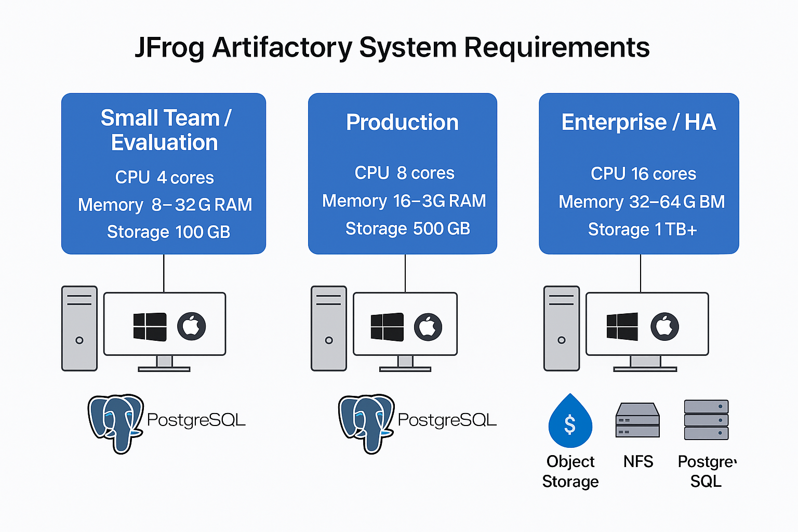
Task: Select the tower PC below Small Team card
Action: (x=79, y=328)
